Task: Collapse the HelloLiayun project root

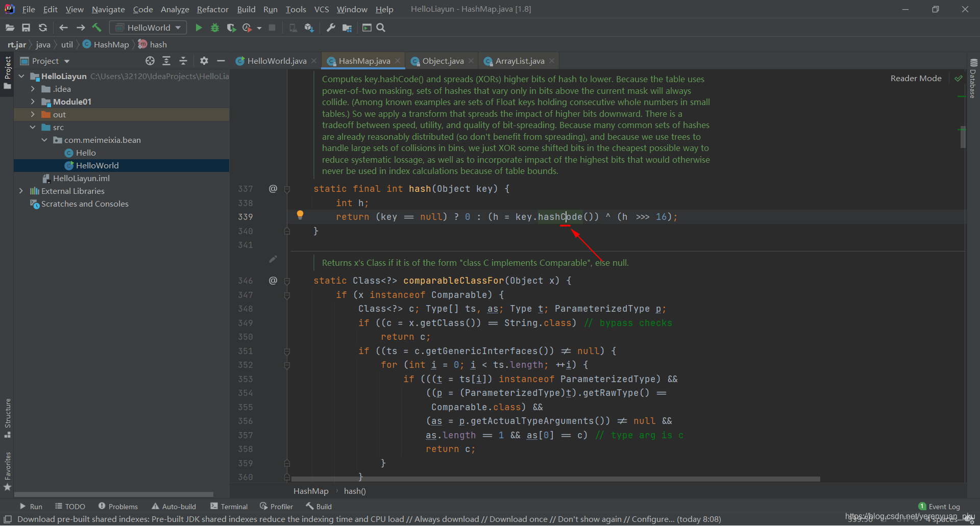Action: point(21,76)
